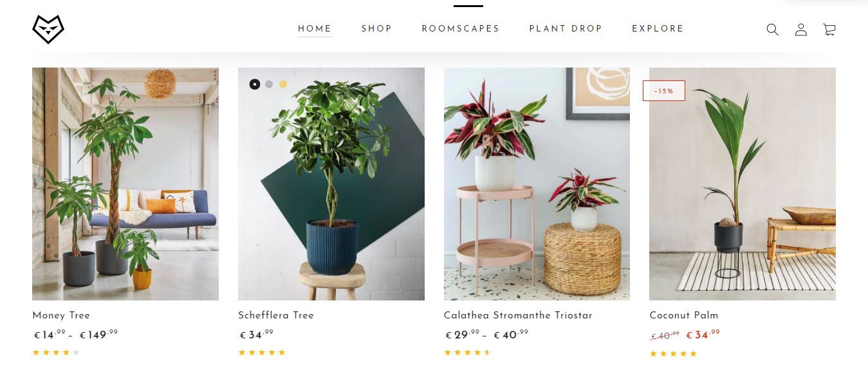The image size is (868, 377).
Task: Click Schefflera Tree star rating
Action: click(262, 353)
